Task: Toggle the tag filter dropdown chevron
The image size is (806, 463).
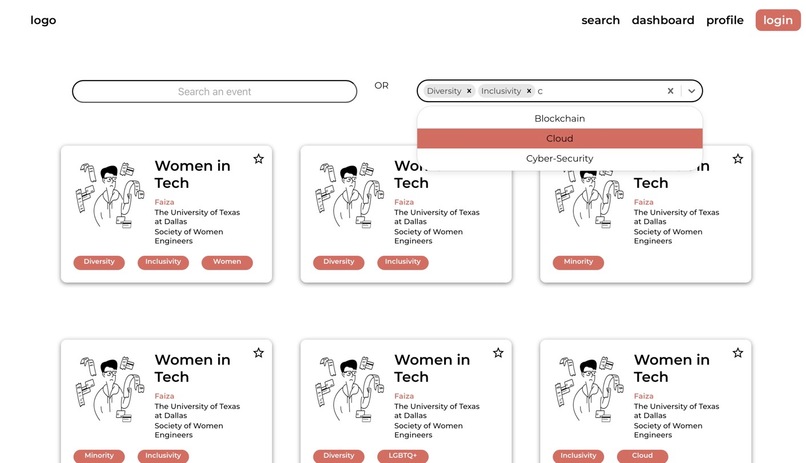Action: [691, 91]
